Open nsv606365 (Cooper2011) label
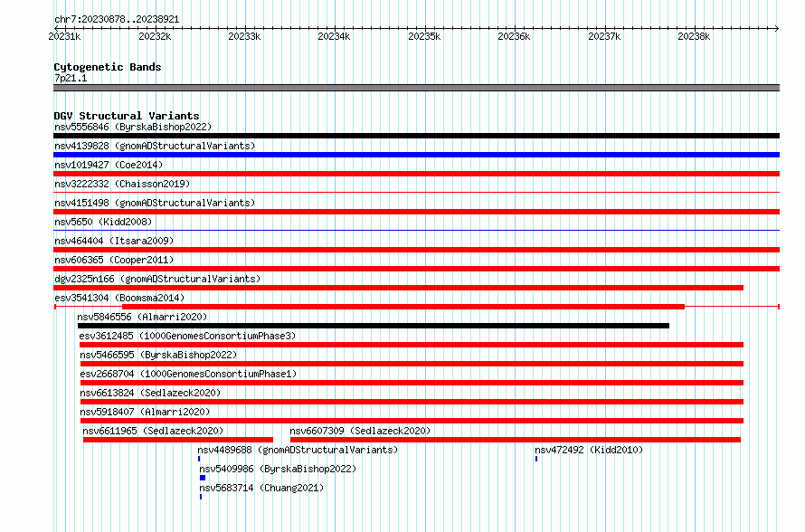805x532 pixels. 114,260
